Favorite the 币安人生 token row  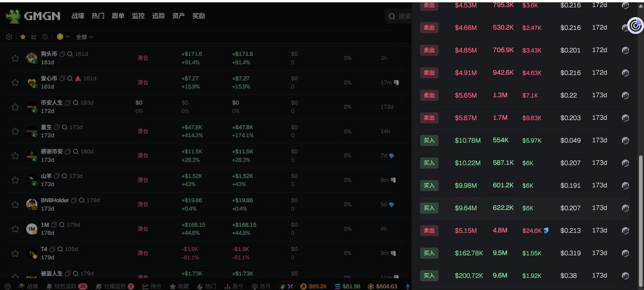click(15, 107)
